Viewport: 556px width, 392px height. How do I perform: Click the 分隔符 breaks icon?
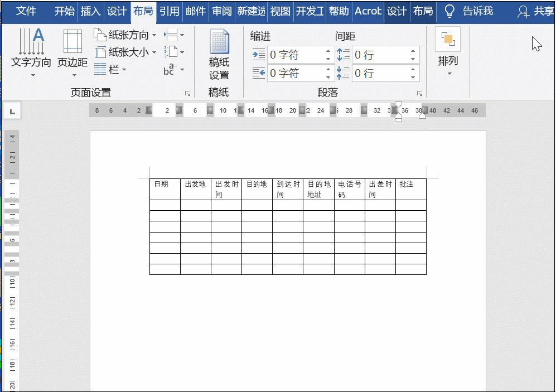172,35
